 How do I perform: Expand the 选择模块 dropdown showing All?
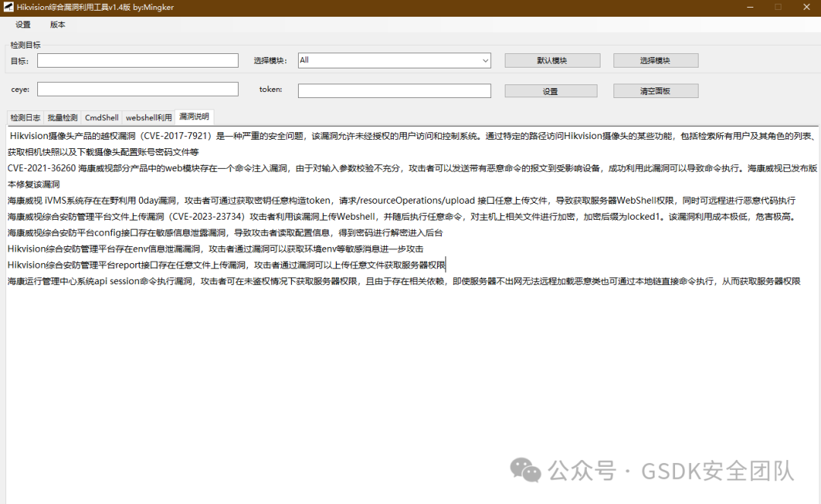395,60
